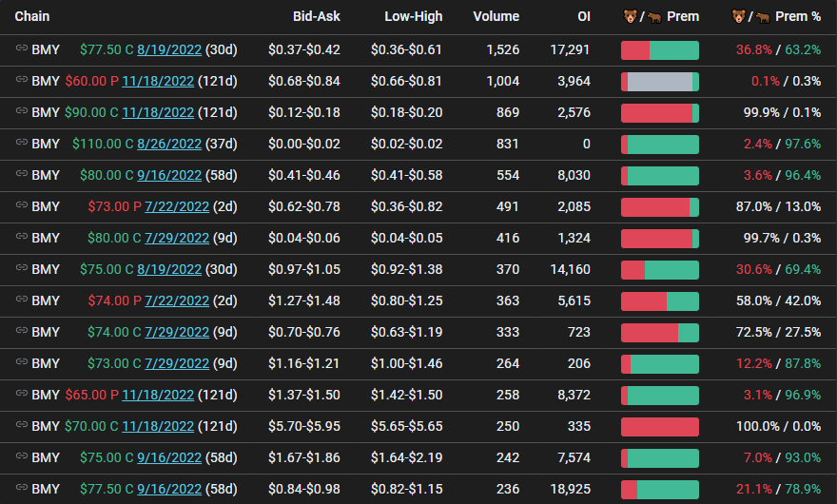Select bid-ask value $0.68-$0.84
This screenshot has height=504, width=837.
(x=304, y=81)
